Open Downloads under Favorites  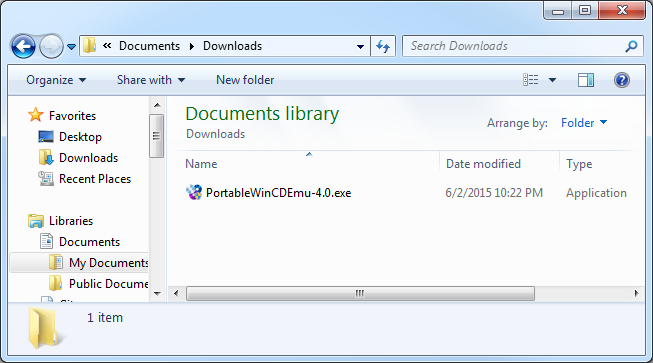[x=88, y=158]
